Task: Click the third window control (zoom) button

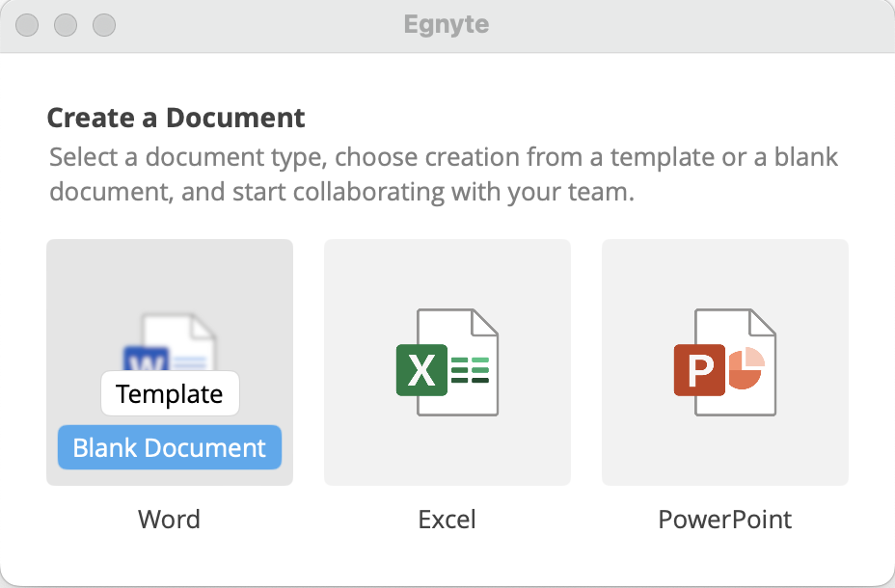Action: (x=104, y=25)
